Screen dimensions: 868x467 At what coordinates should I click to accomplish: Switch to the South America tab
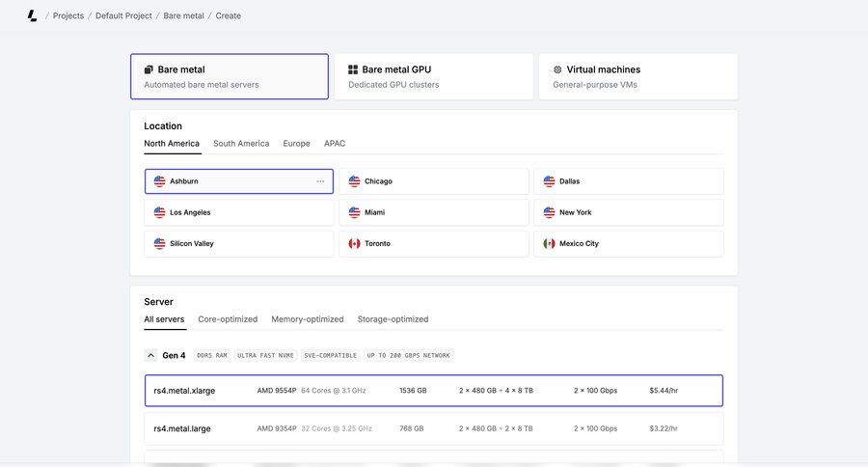coord(241,144)
